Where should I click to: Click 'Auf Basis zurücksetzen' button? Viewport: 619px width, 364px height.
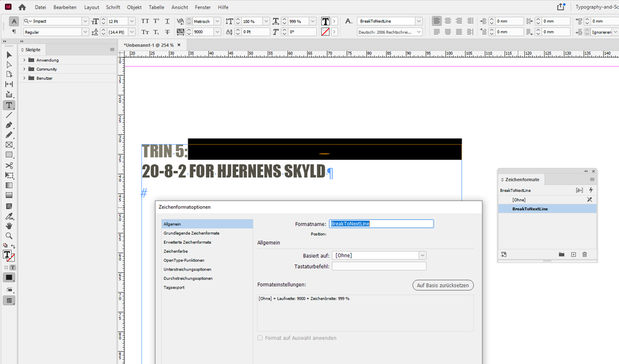(x=443, y=285)
